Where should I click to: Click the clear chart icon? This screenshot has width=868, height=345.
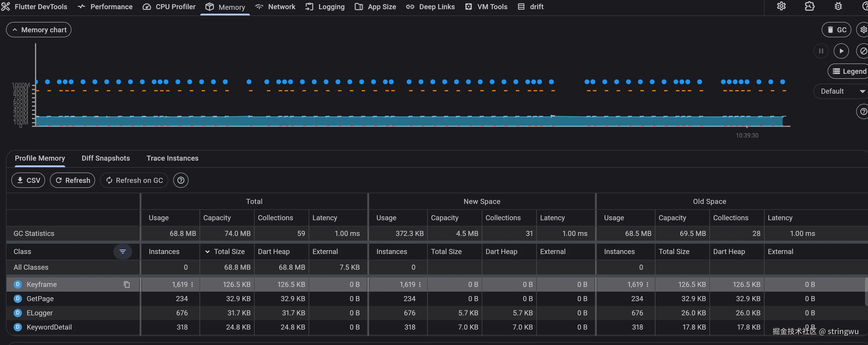click(x=863, y=51)
